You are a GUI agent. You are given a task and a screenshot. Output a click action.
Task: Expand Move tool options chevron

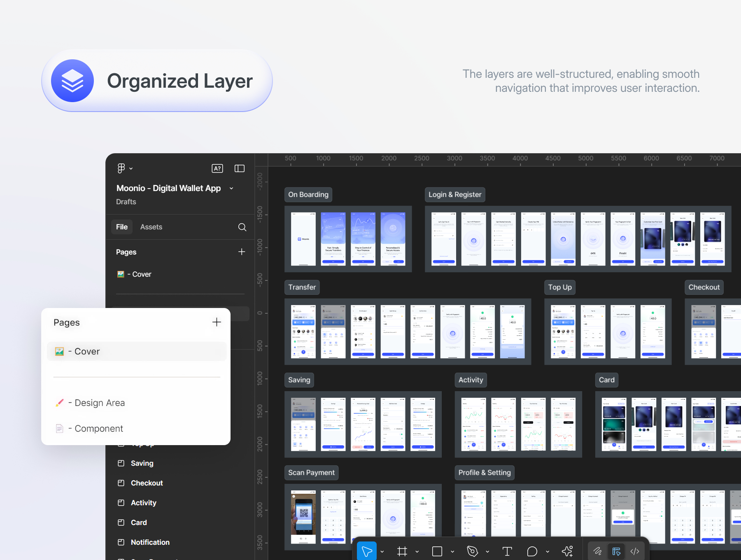click(x=382, y=551)
